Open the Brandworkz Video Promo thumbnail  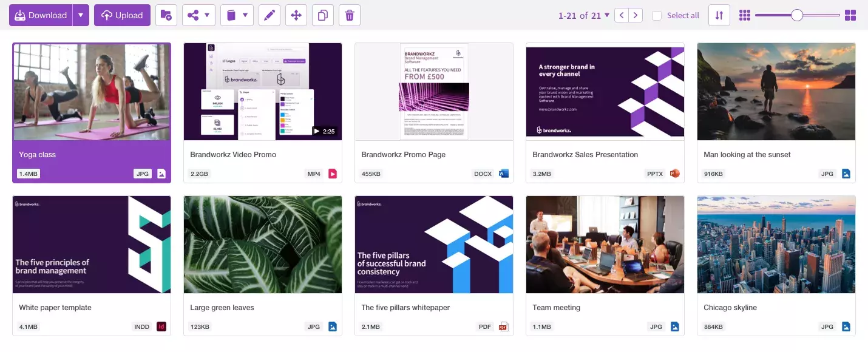(263, 92)
